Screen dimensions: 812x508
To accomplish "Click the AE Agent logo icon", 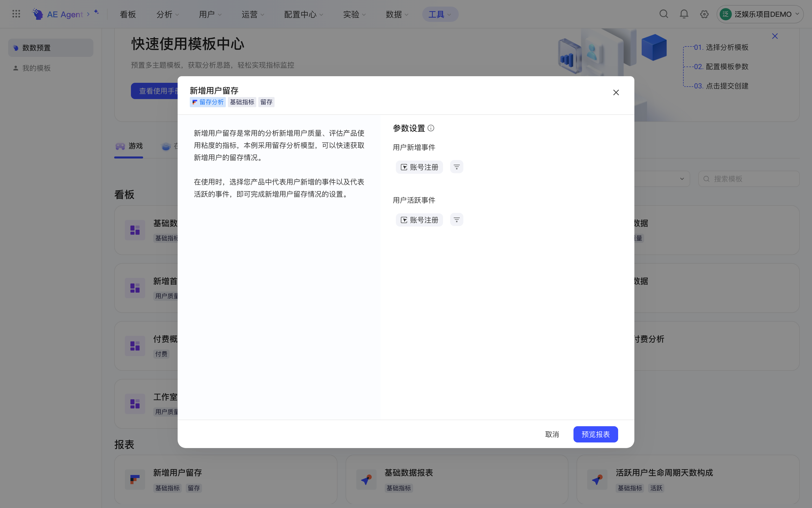I will (x=37, y=14).
